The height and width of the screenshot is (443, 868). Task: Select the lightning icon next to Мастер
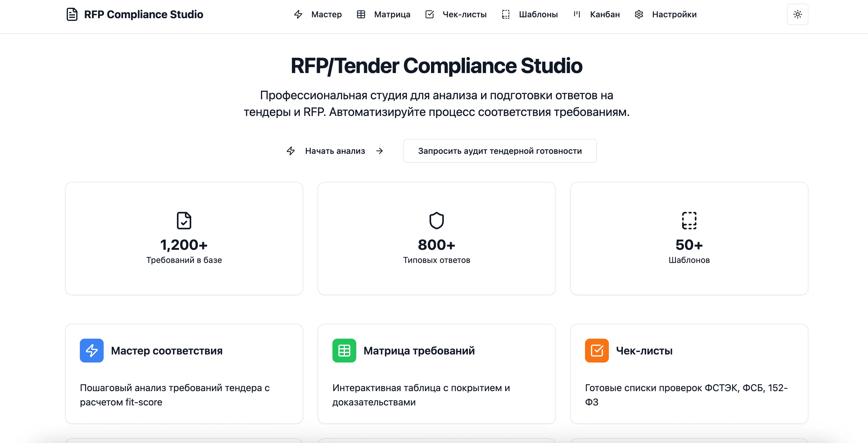coord(298,15)
